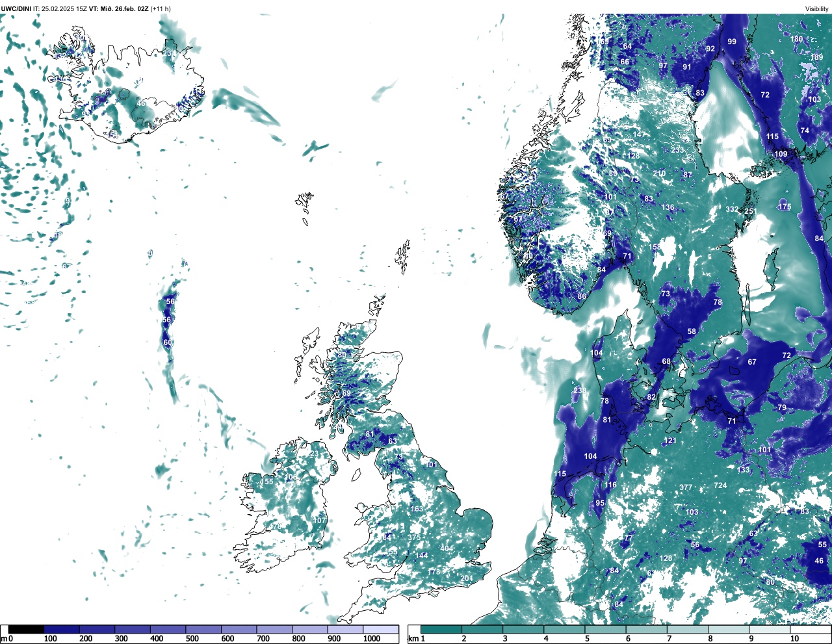Image resolution: width=832 pixels, height=644 pixels.
Task: Click the '233' visibility value
Action: point(677,149)
